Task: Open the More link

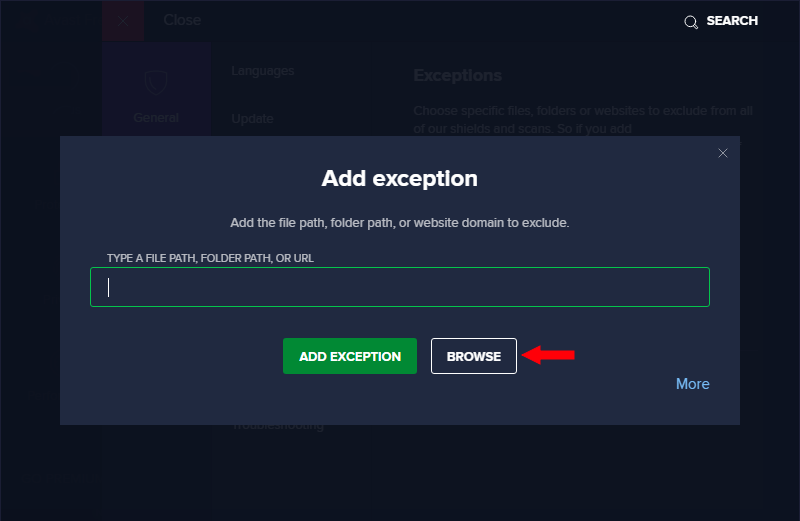Action: click(692, 384)
